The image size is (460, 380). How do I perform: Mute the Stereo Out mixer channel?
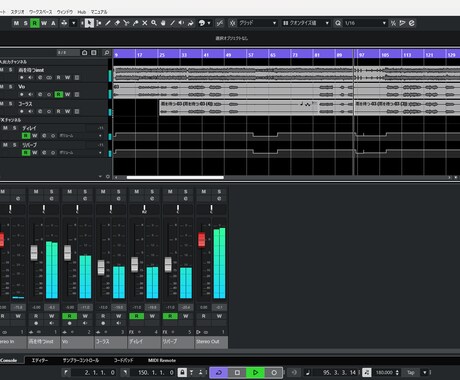pos(204,192)
